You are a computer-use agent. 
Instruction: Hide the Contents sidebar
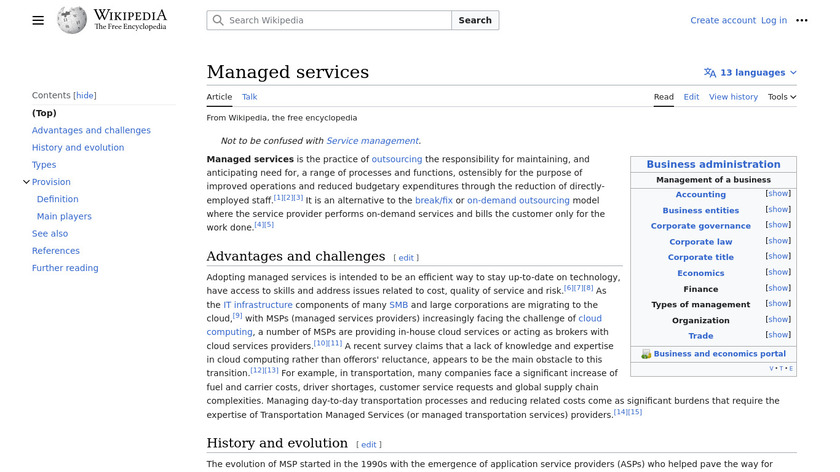point(85,96)
